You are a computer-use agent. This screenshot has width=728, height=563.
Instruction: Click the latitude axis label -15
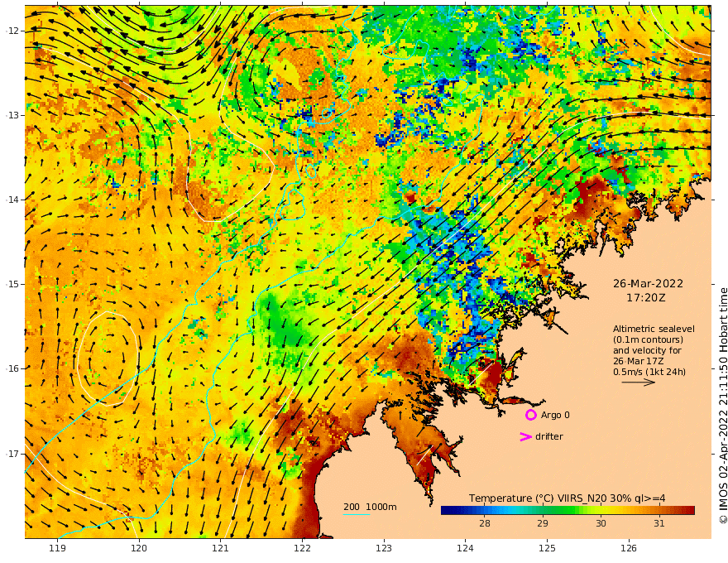[x=12, y=284]
